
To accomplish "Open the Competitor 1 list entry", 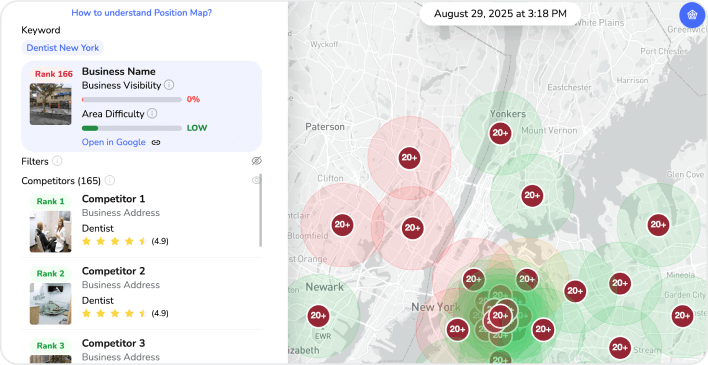I will click(x=141, y=222).
